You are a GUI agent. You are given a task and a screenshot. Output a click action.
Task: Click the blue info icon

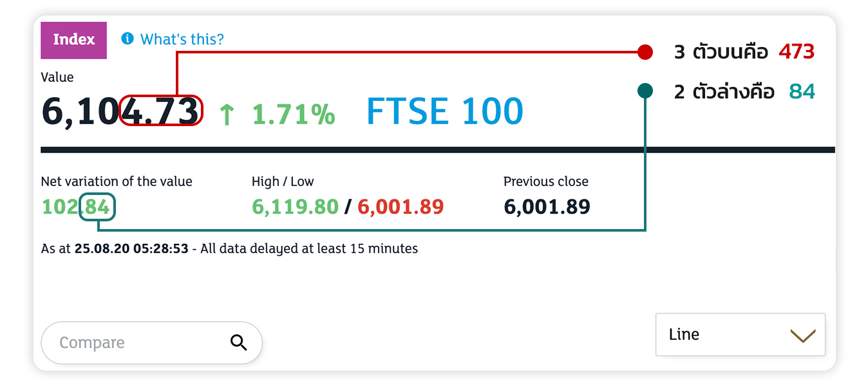coord(127,39)
